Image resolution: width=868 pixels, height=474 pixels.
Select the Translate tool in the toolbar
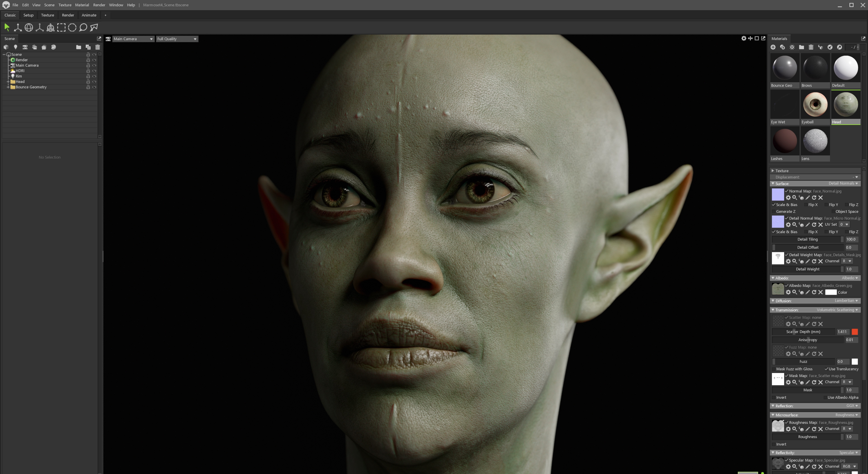pyautogui.click(x=18, y=28)
